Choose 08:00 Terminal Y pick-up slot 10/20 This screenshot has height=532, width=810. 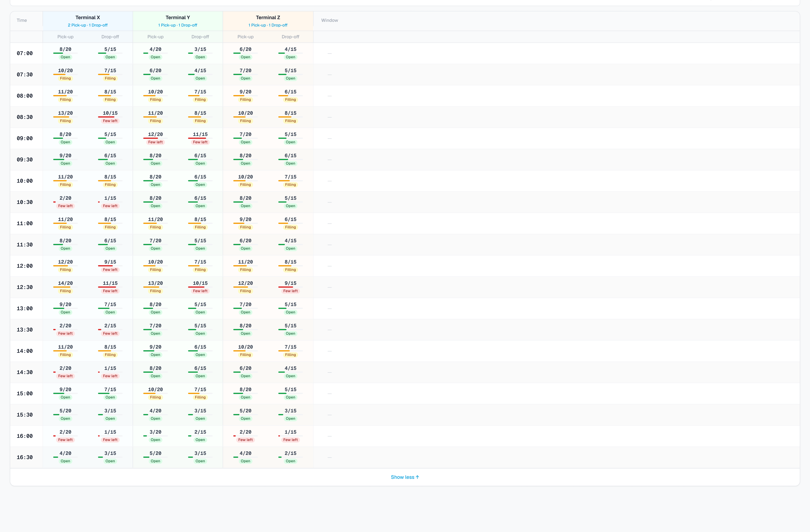coord(156,95)
